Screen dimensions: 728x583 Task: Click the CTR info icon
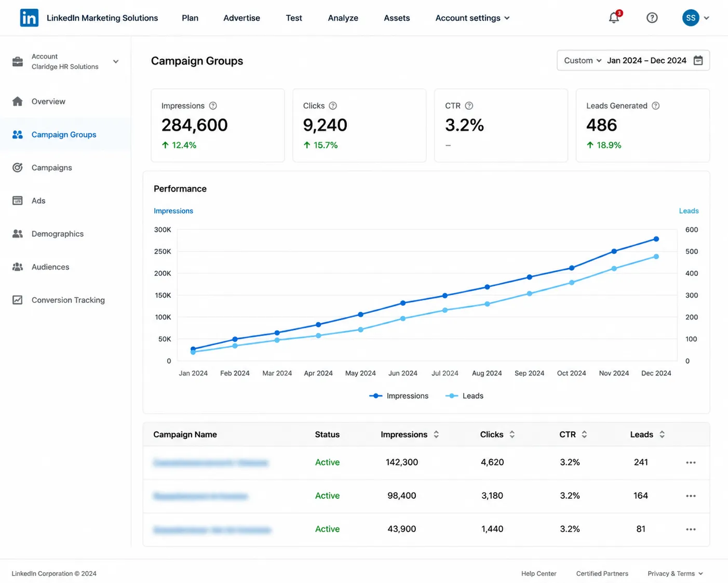[469, 105]
